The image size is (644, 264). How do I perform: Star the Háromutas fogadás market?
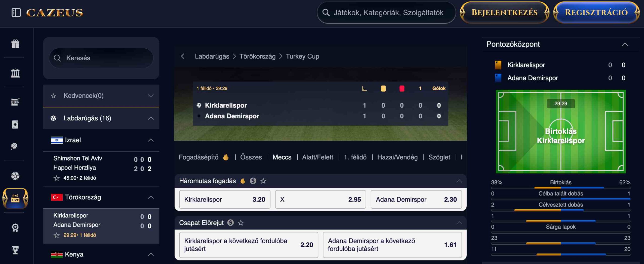(x=263, y=181)
